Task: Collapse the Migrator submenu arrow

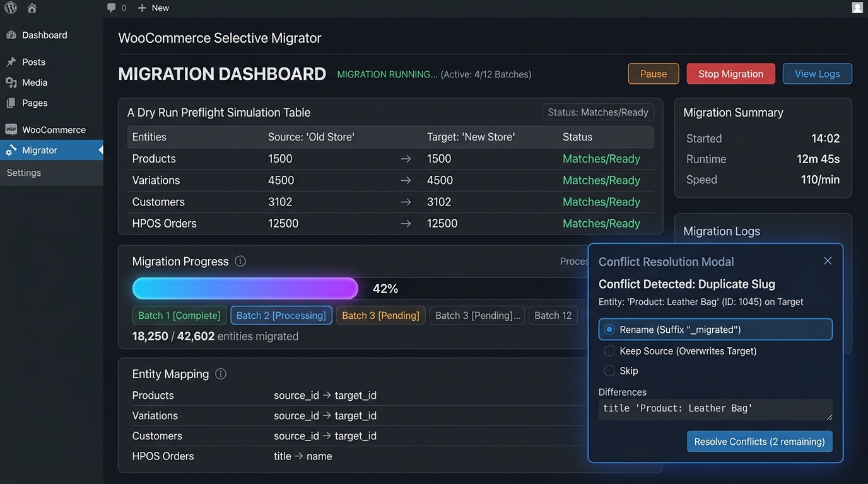Action: (x=100, y=150)
